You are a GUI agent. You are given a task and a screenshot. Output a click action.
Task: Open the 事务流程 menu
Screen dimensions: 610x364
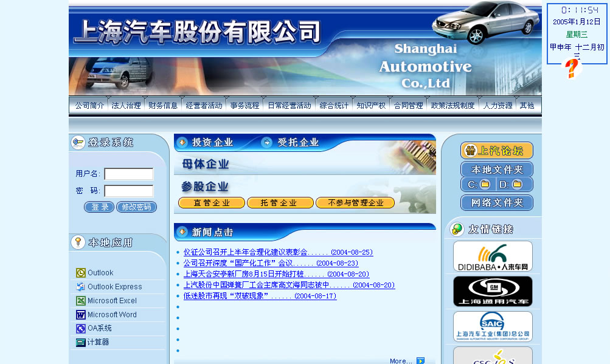tap(244, 105)
